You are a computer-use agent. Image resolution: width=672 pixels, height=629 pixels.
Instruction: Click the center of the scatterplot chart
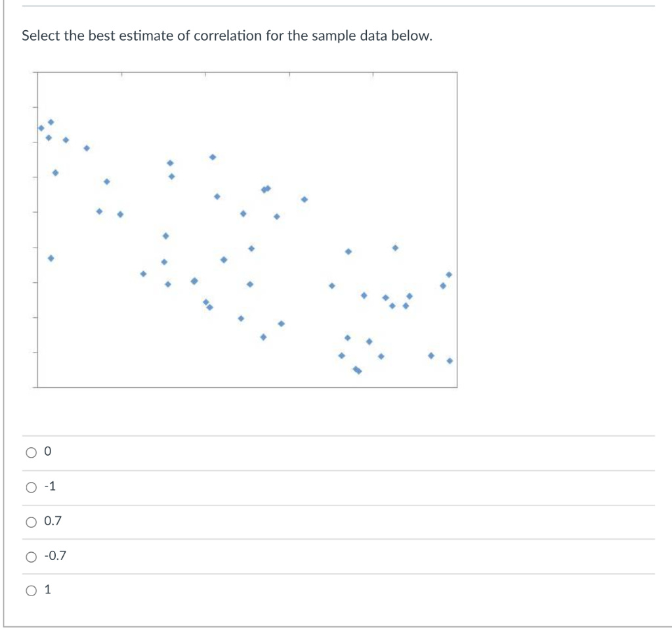tap(247, 229)
